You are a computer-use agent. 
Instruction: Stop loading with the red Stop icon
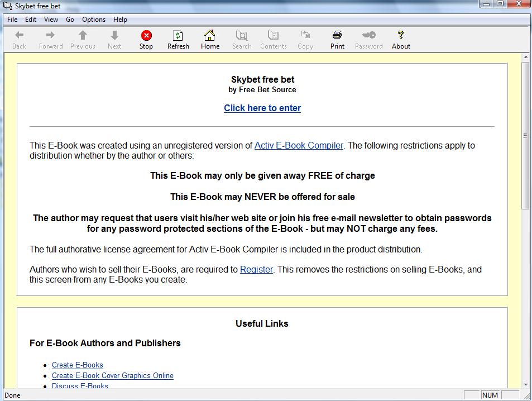click(146, 35)
